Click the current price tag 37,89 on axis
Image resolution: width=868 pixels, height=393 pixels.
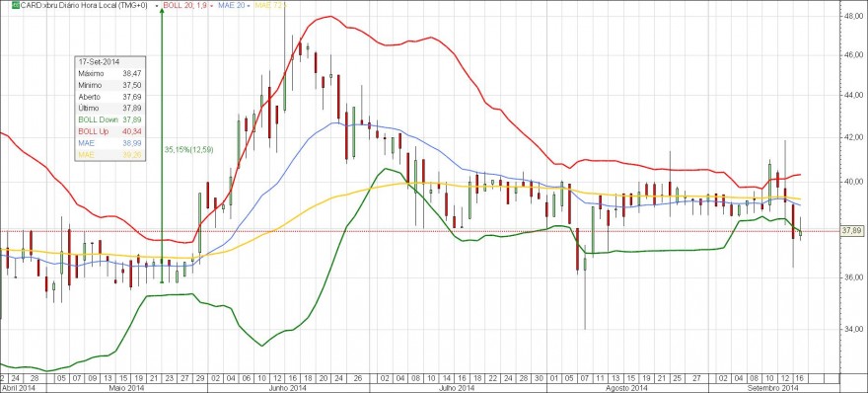click(853, 231)
